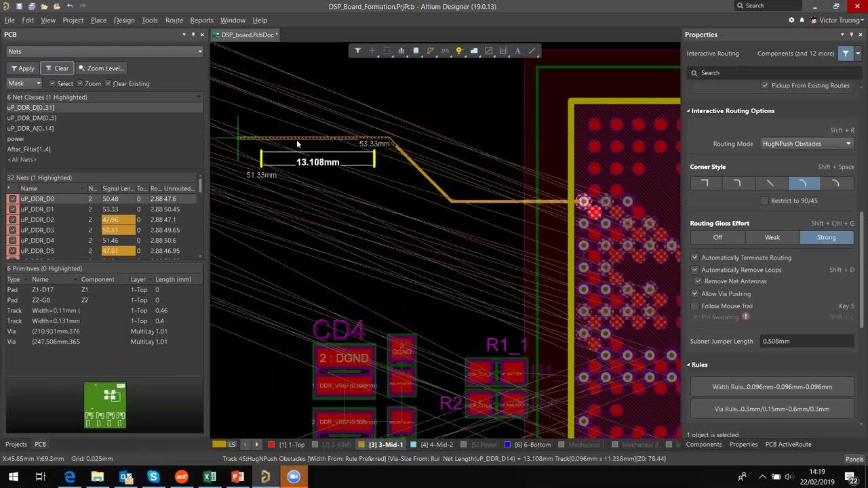
Task: Set Routing Gloss Effort to Weak
Action: (x=772, y=237)
